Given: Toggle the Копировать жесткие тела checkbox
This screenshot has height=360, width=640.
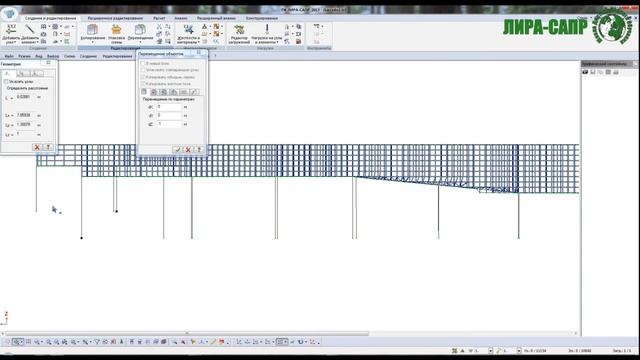Looking at the screenshot, I should pos(143,84).
